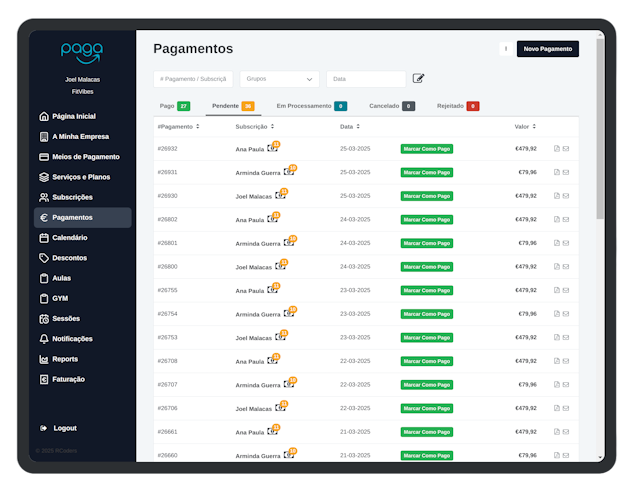The image size is (630, 491).
Task: Mark payment #26802 as paid
Action: pyautogui.click(x=427, y=219)
